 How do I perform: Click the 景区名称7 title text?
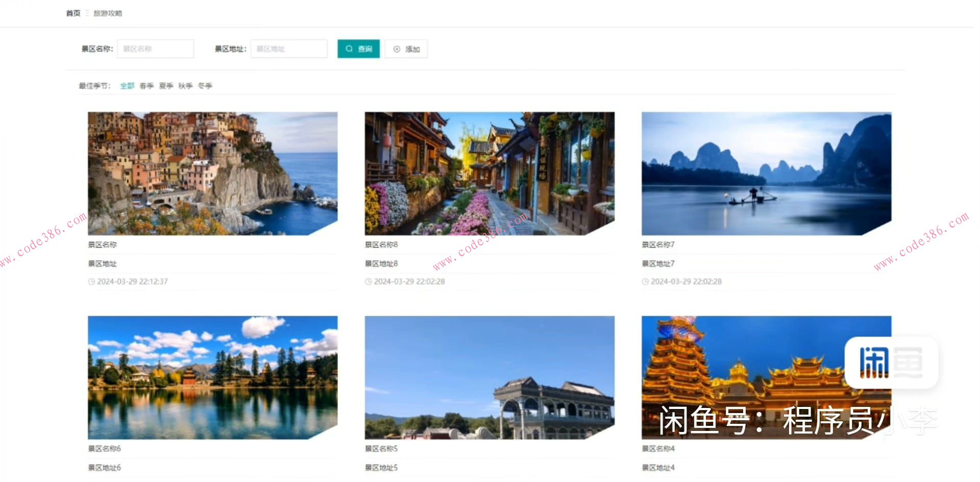pos(658,245)
